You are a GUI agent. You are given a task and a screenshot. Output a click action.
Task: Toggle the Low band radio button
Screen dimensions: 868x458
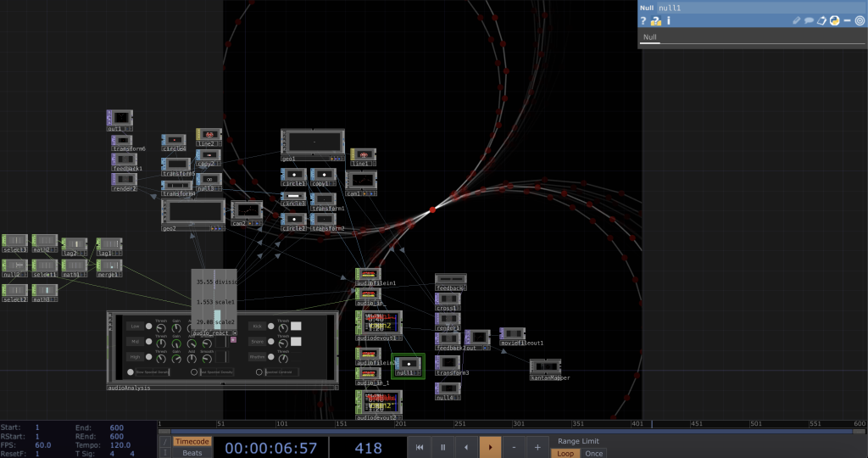(150, 326)
